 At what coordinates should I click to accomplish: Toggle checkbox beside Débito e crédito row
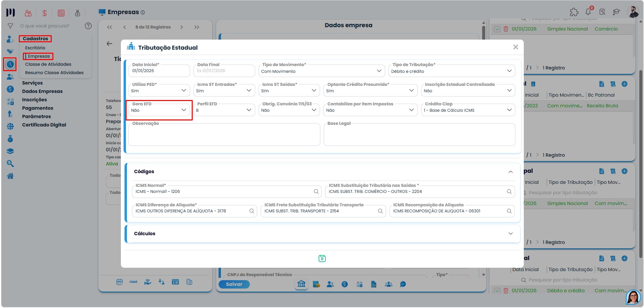[x=497, y=291]
